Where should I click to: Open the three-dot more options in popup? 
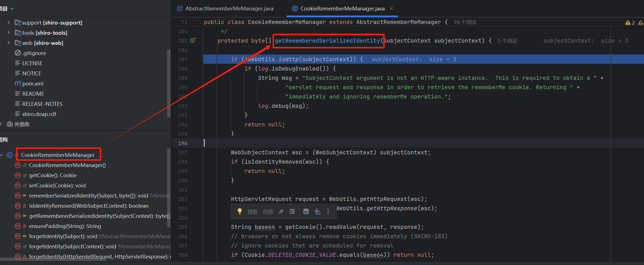[328, 211]
